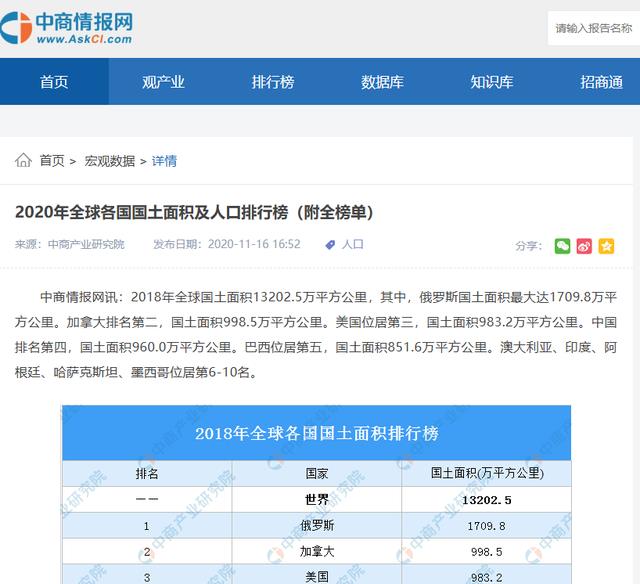Share article via yellow star QZone icon
This screenshot has height=584, width=640.
click(606, 246)
